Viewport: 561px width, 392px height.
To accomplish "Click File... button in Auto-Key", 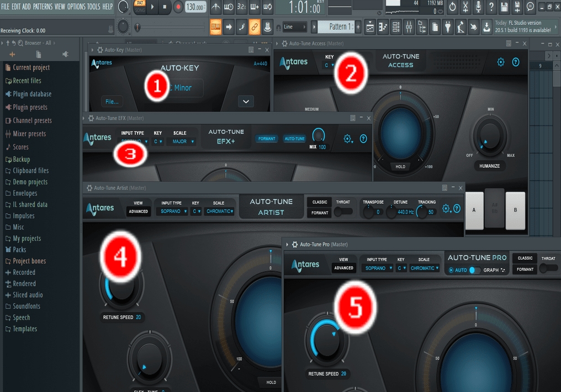I will click(112, 102).
